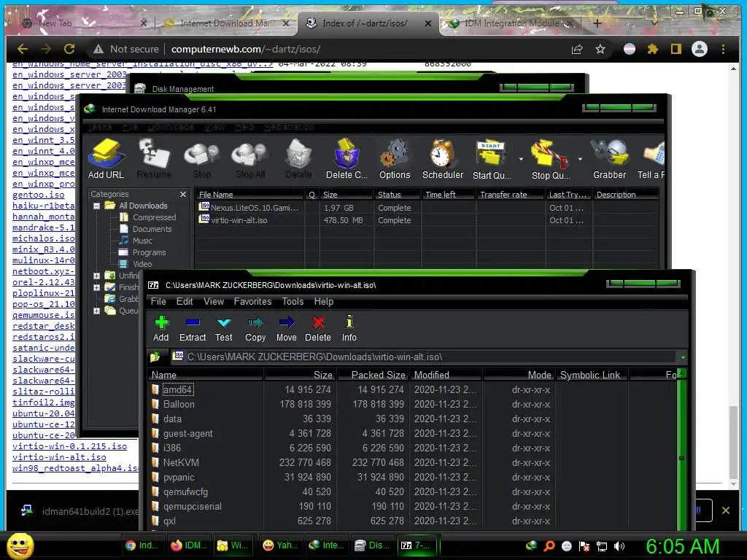Open the 7-Zip Favorites menu
The height and width of the screenshot is (560, 747).
252,301
